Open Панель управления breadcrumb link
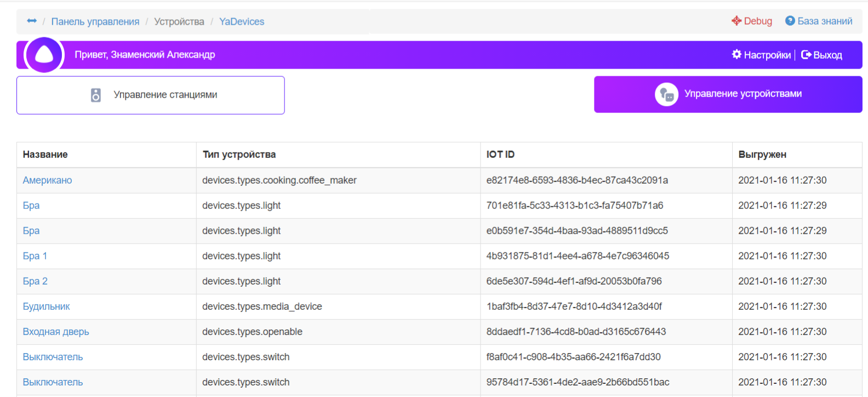 pos(95,21)
